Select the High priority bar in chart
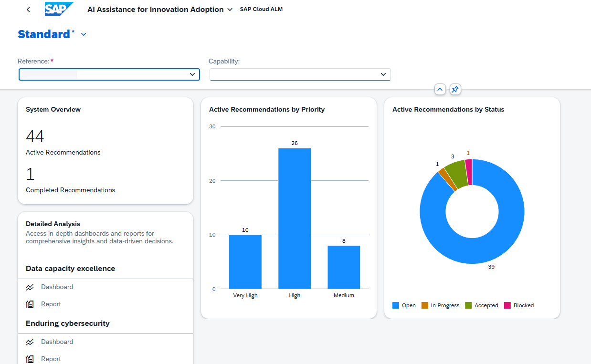 point(295,218)
